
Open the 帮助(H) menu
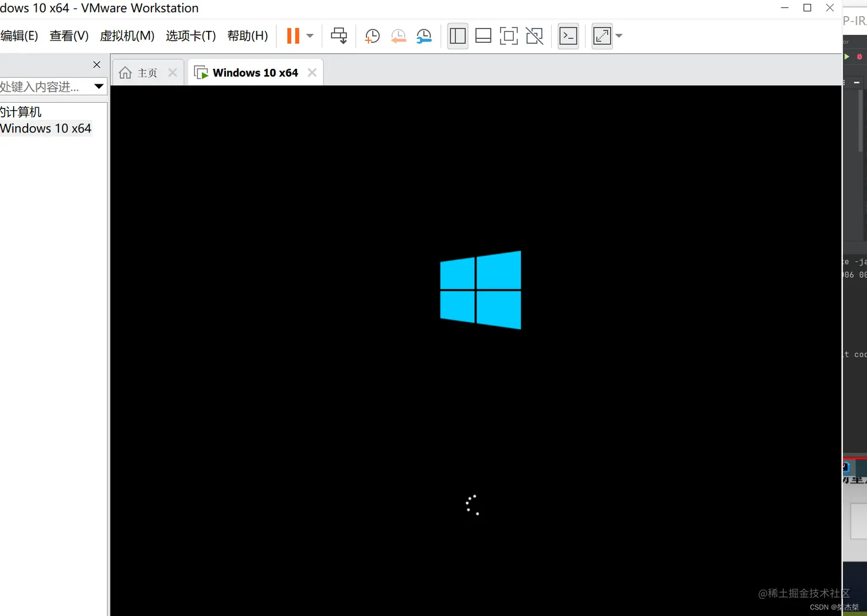247,36
